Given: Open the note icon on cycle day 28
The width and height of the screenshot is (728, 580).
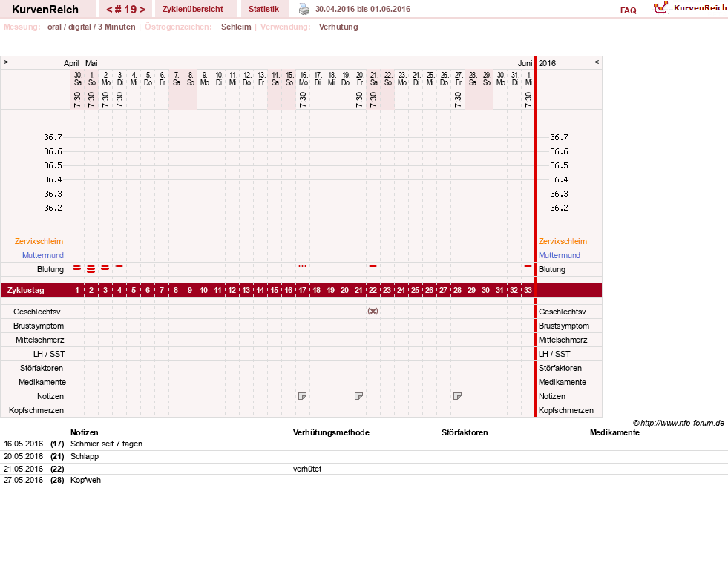Looking at the screenshot, I should [x=457, y=396].
